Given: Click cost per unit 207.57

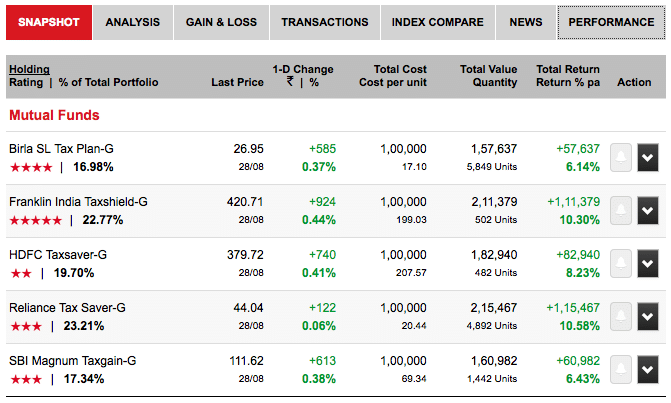Looking at the screenshot, I should 411,273.
